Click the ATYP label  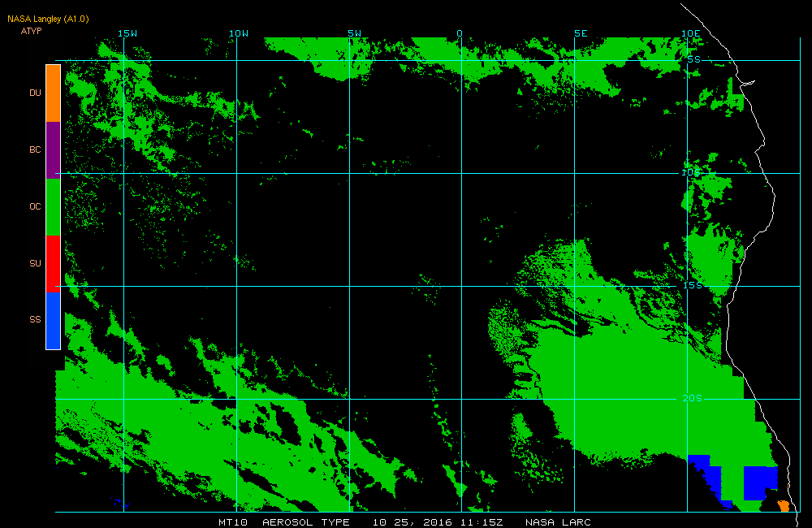(31, 31)
